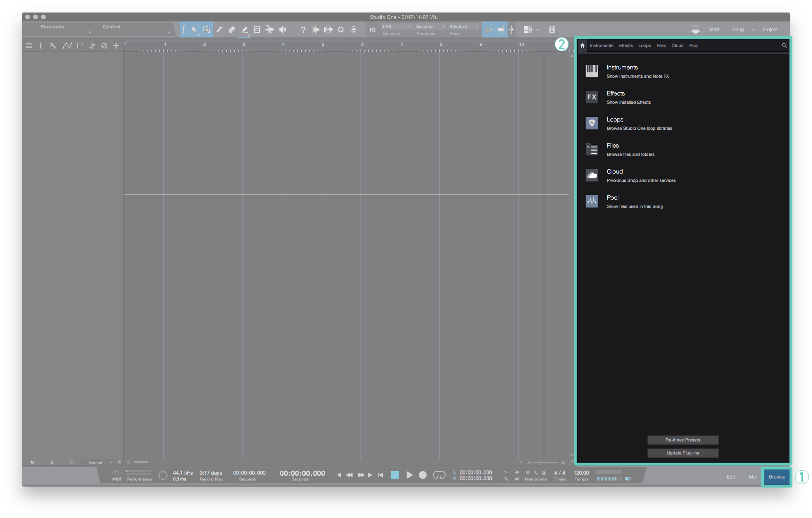Select the Range tool

tap(206, 30)
